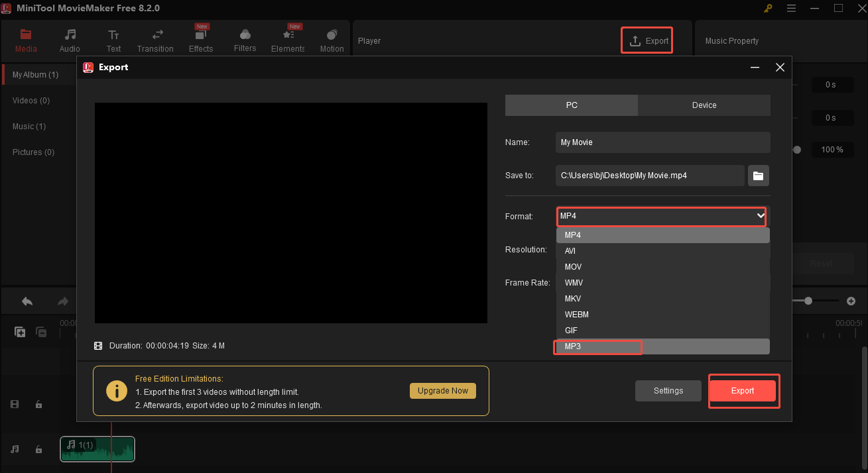Open the Transition tab
868x473 pixels.
[155, 40]
